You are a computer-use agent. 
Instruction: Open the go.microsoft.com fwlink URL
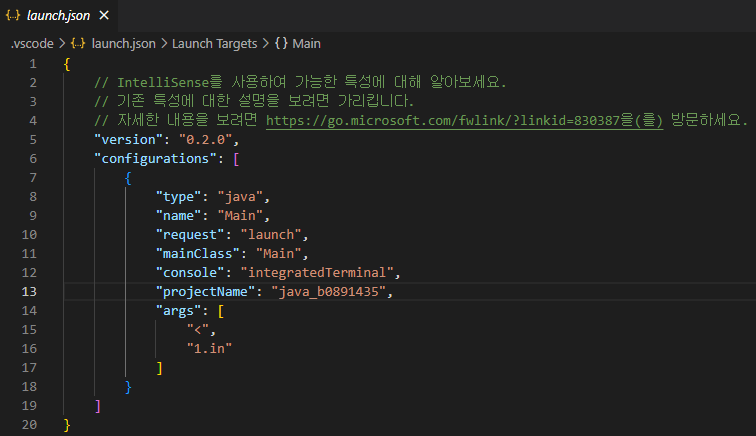click(x=464, y=120)
